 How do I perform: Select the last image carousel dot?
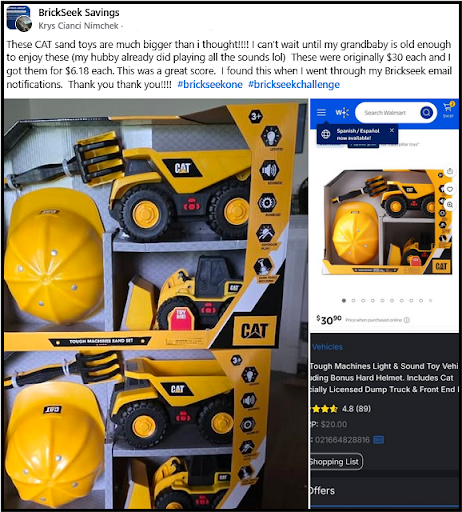pyautogui.click(x=431, y=301)
